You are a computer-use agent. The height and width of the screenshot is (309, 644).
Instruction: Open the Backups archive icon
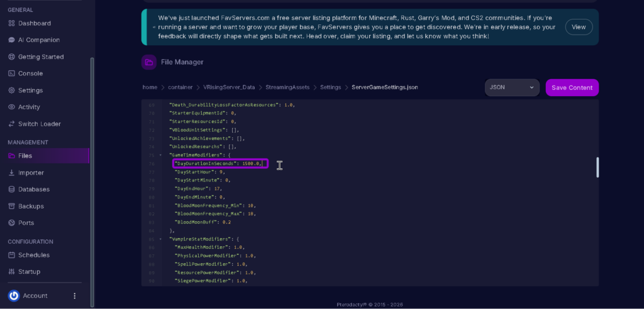[11, 207]
